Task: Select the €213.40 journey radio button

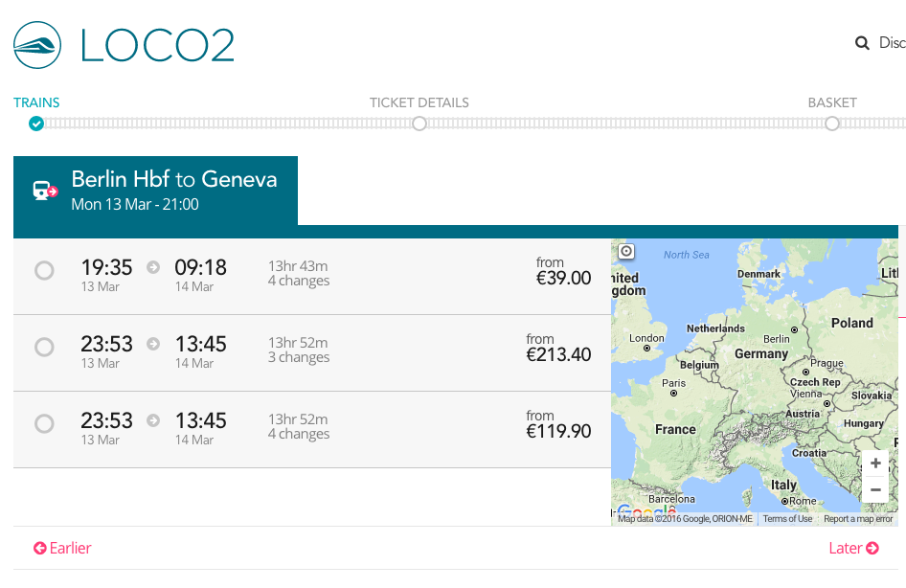Action: (x=44, y=347)
